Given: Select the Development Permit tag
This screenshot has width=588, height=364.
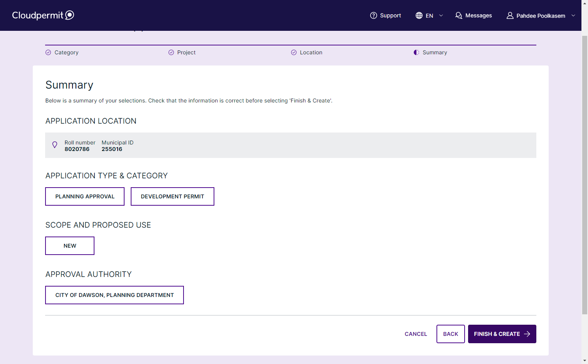Looking at the screenshot, I should click(172, 196).
